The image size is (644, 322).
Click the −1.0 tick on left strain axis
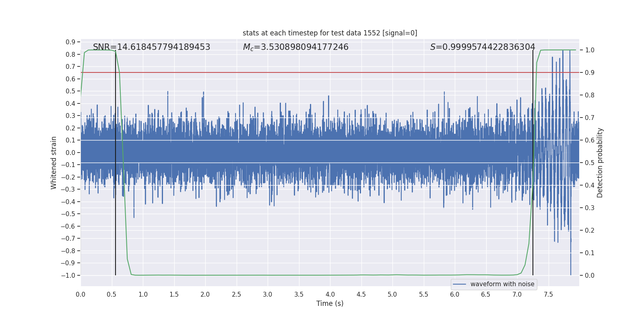tap(68, 275)
